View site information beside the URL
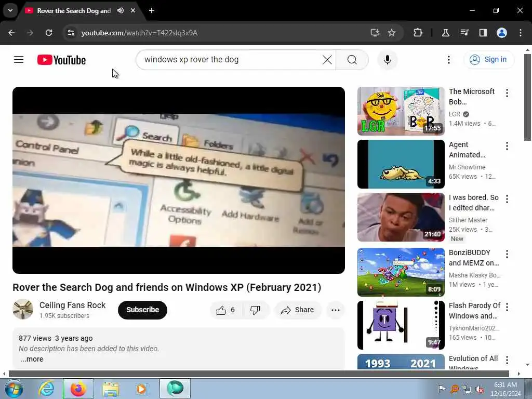Image resolution: width=532 pixels, height=399 pixels. click(71, 33)
